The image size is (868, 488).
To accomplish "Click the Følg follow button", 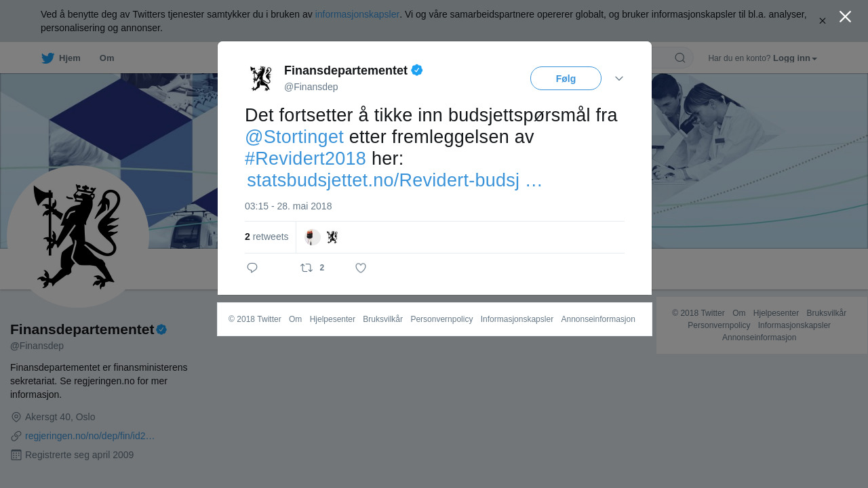I will click(566, 79).
